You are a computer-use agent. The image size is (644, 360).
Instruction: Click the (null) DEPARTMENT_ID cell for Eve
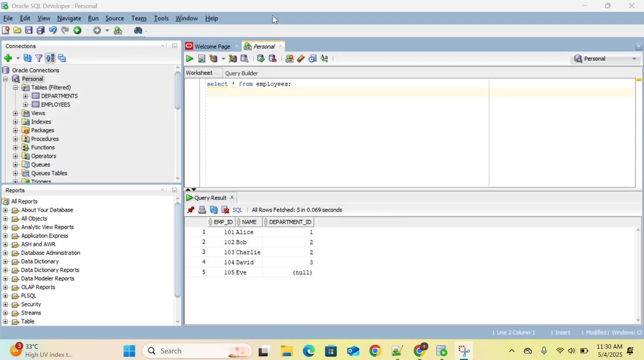pos(288,272)
